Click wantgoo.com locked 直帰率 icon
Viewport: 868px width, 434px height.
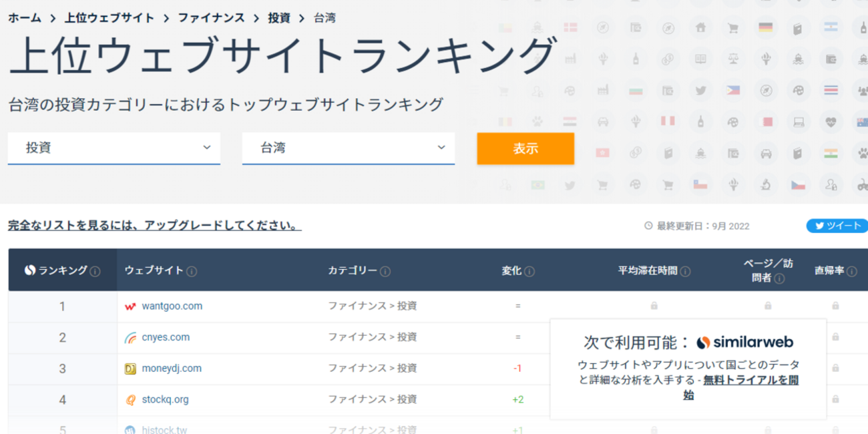(835, 306)
